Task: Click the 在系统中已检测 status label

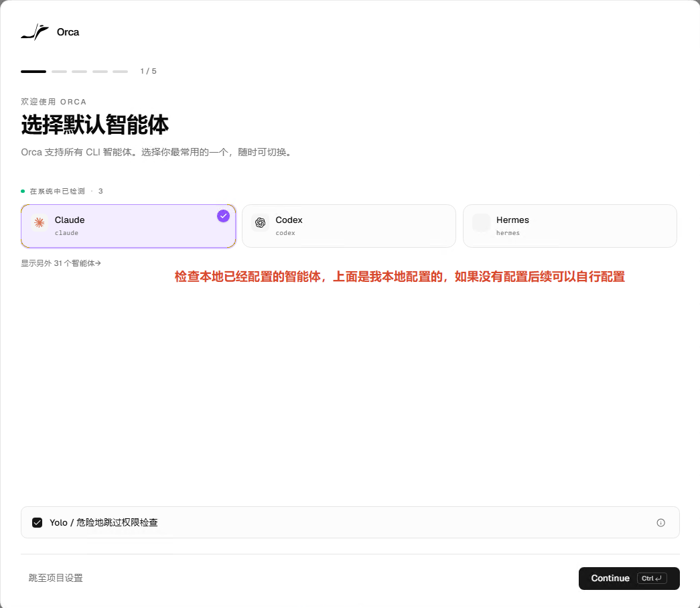Action: pos(57,191)
